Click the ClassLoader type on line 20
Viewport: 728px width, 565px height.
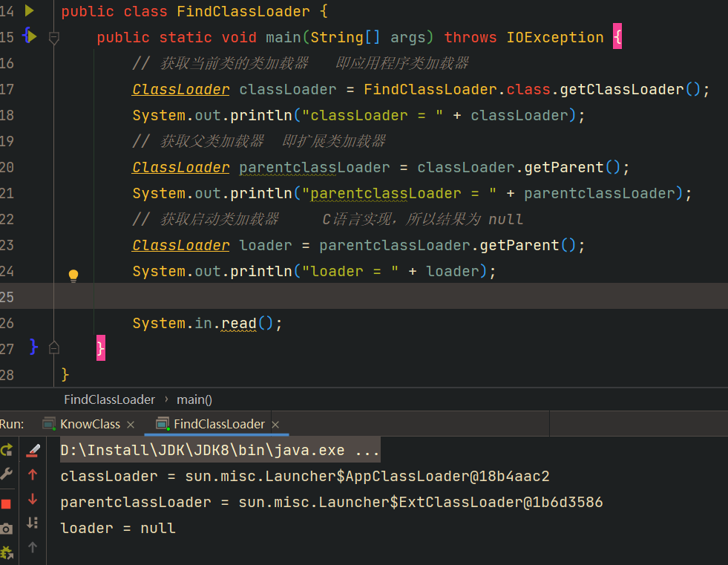pos(180,167)
